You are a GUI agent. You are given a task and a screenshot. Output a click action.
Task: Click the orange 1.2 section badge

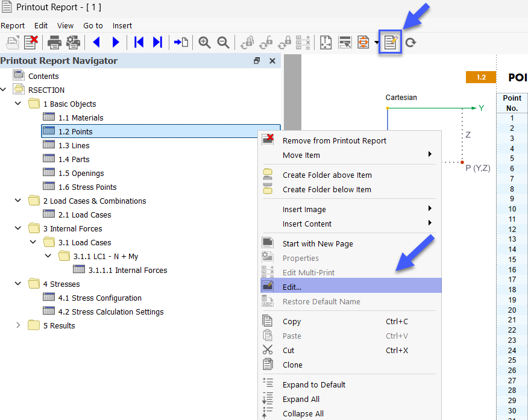[x=481, y=77]
